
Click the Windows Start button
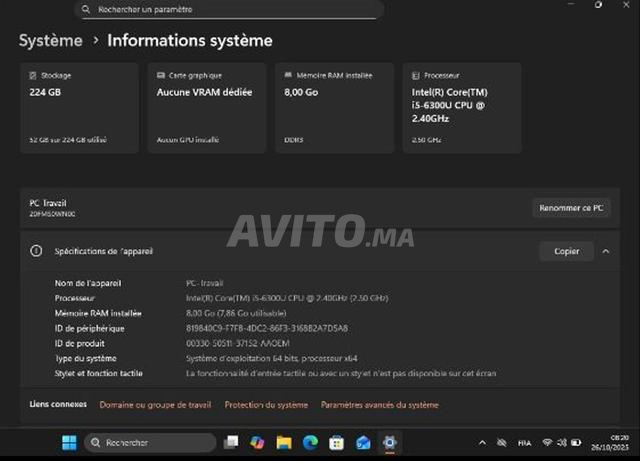69,442
